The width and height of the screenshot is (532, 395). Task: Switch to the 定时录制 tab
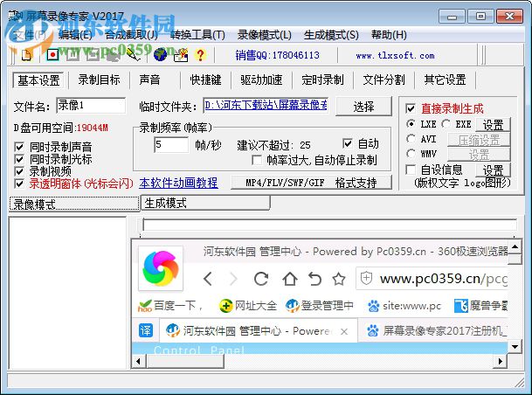(x=322, y=80)
